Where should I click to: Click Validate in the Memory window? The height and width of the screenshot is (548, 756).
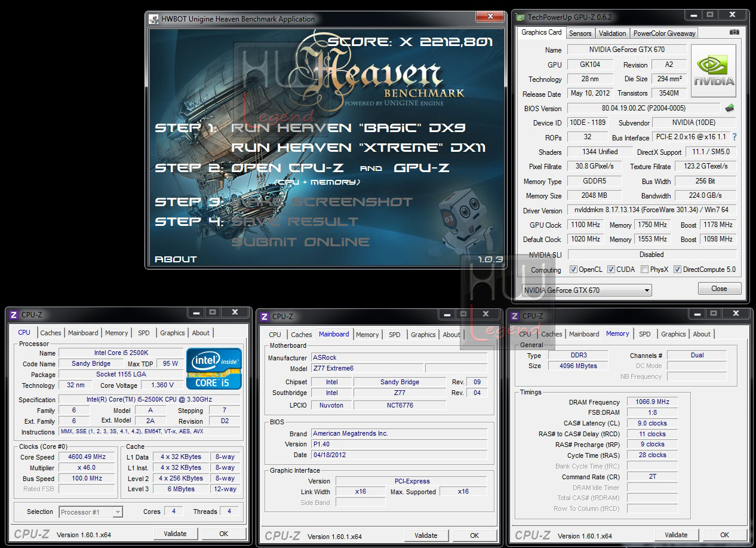tap(676, 535)
